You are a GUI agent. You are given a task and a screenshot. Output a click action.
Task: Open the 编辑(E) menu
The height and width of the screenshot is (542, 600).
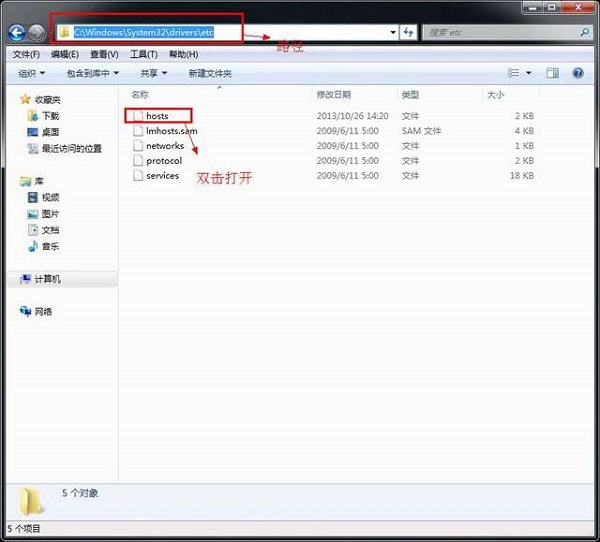(65, 54)
